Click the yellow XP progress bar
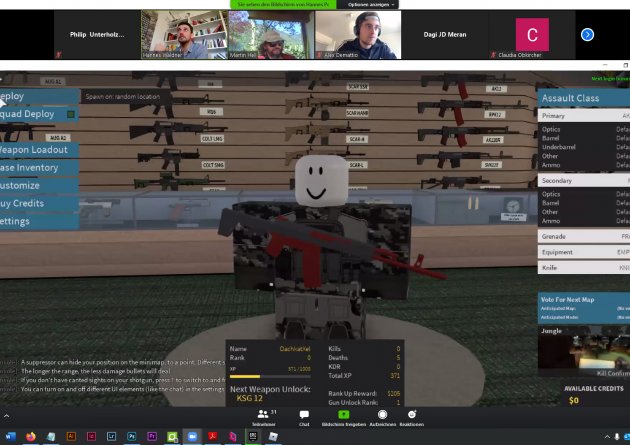 pos(270,376)
